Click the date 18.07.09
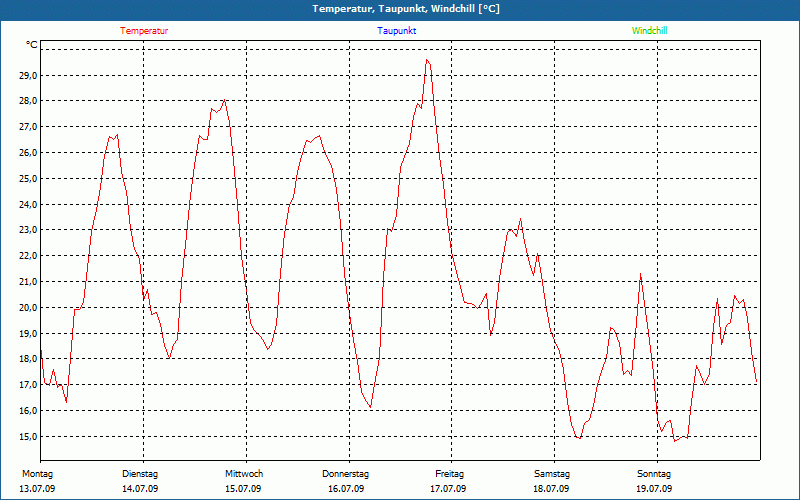Image resolution: width=800 pixels, height=500 pixels. point(551,489)
